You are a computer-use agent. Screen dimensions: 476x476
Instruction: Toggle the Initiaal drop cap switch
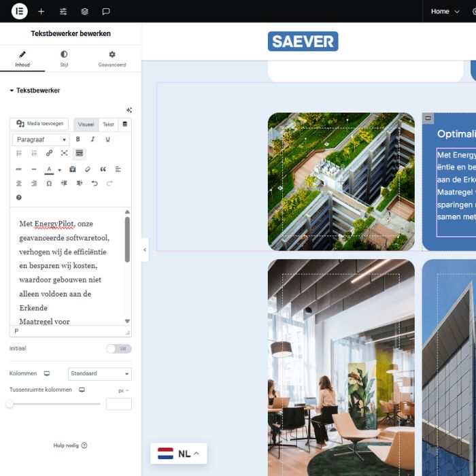pyautogui.click(x=118, y=349)
